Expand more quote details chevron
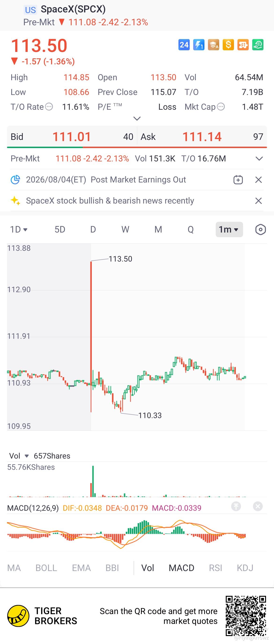274x644 pixels. coord(137,118)
